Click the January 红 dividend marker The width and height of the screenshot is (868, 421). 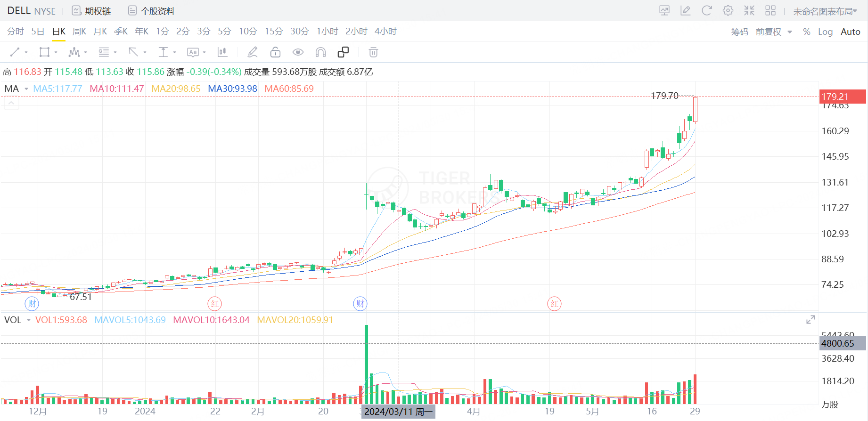[215, 304]
